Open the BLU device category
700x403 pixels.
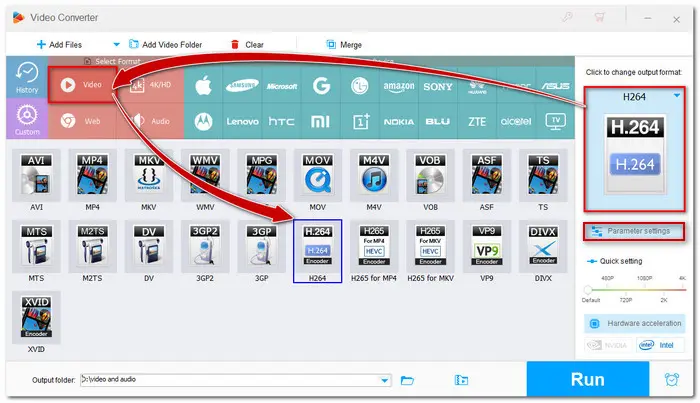click(438, 121)
